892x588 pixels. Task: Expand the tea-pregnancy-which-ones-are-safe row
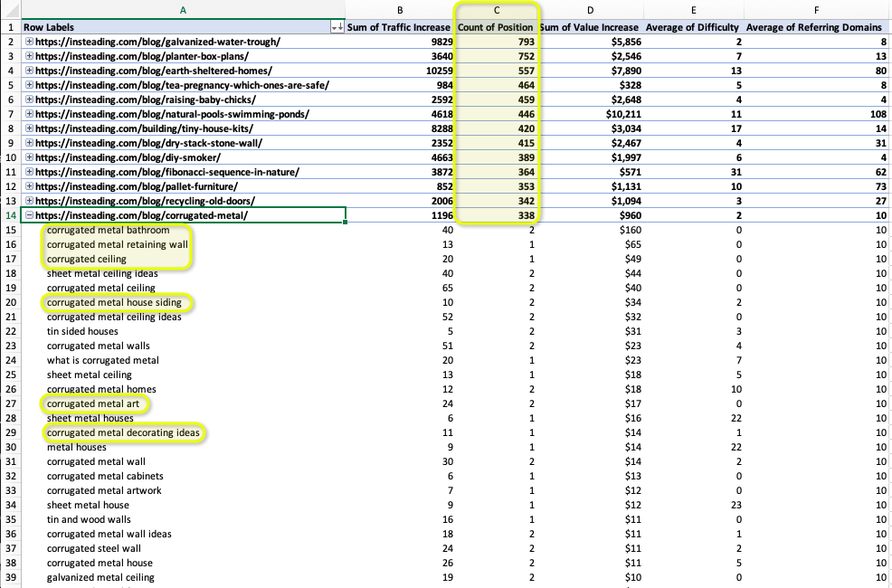tap(29, 85)
